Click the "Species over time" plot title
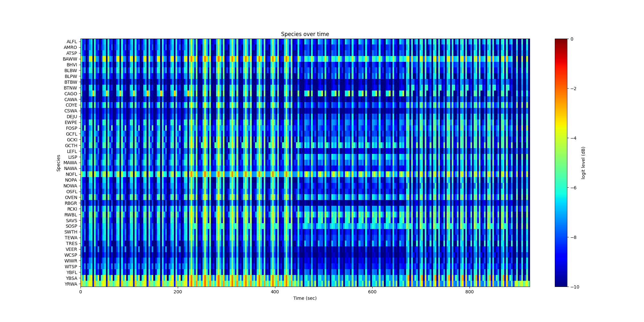This screenshot has width=644, height=322. [x=305, y=34]
